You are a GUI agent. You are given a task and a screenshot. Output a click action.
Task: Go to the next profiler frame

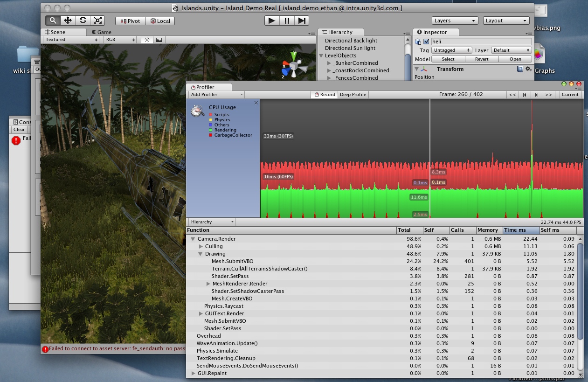pyautogui.click(x=536, y=95)
